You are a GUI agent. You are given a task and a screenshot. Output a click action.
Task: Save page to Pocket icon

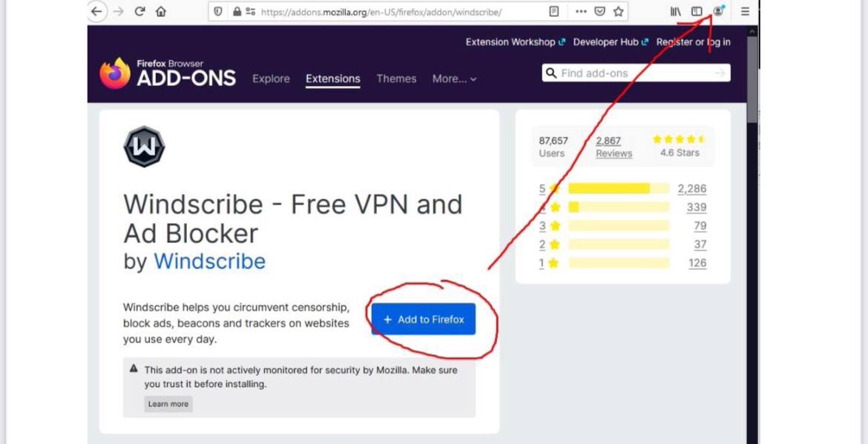(x=599, y=11)
